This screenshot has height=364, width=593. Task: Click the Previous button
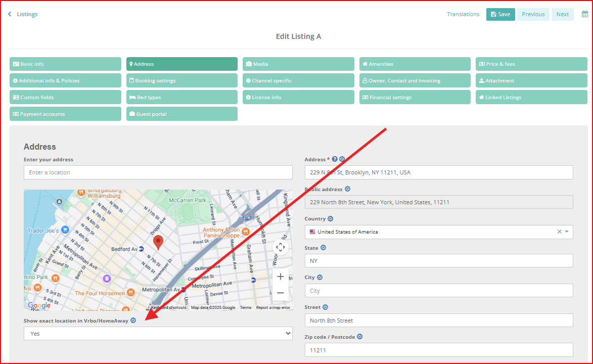point(533,14)
